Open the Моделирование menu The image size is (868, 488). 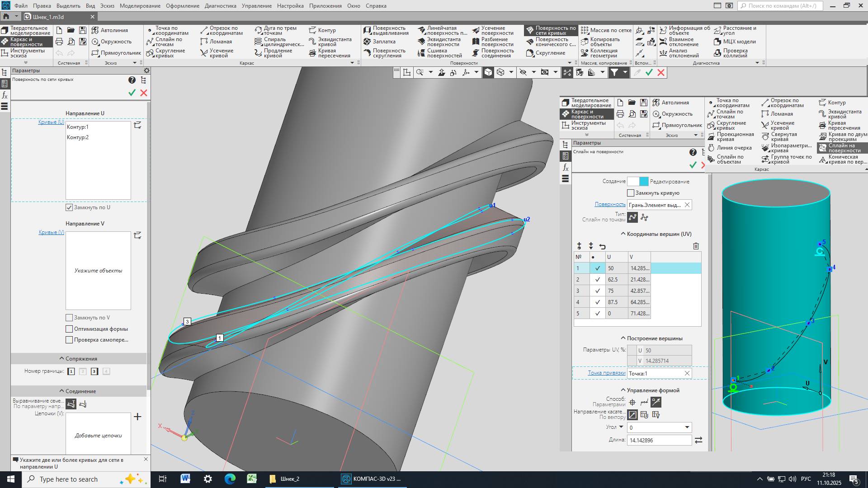pos(140,6)
